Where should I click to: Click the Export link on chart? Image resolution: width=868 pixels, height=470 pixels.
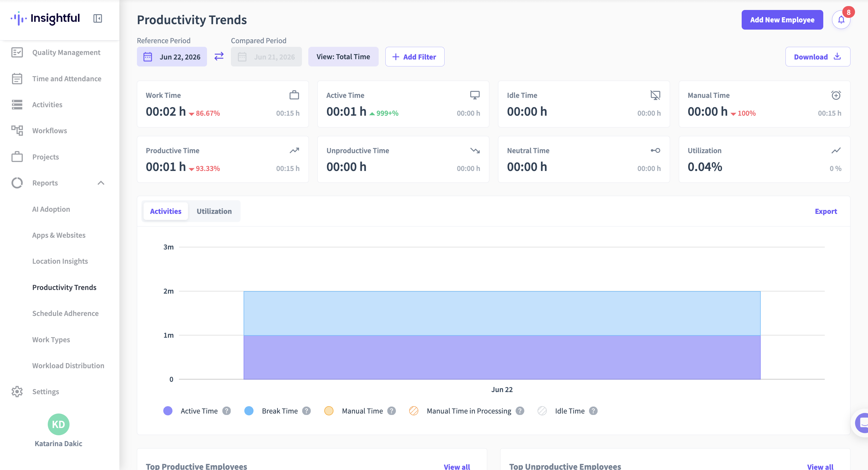(826, 211)
